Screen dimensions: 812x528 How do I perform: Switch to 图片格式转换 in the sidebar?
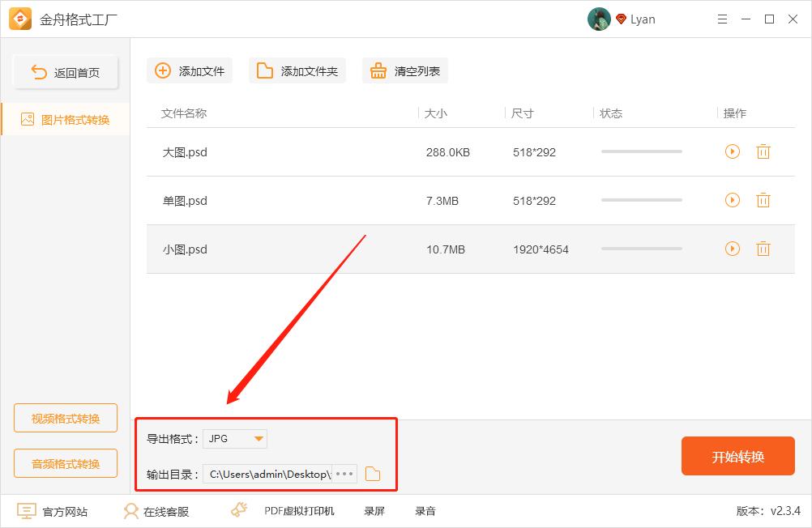(65, 118)
